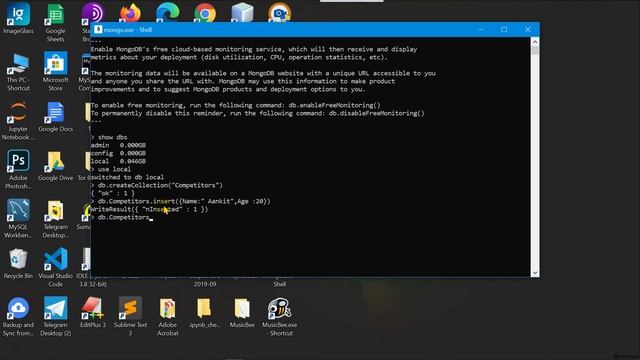
Task: Launch Visual Studio Code shortcut
Action: [x=56, y=268]
